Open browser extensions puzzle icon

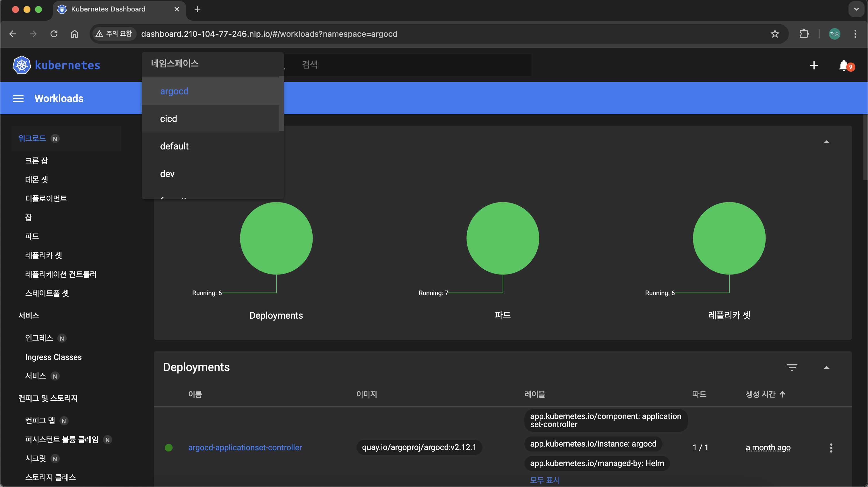pyautogui.click(x=804, y=34)
